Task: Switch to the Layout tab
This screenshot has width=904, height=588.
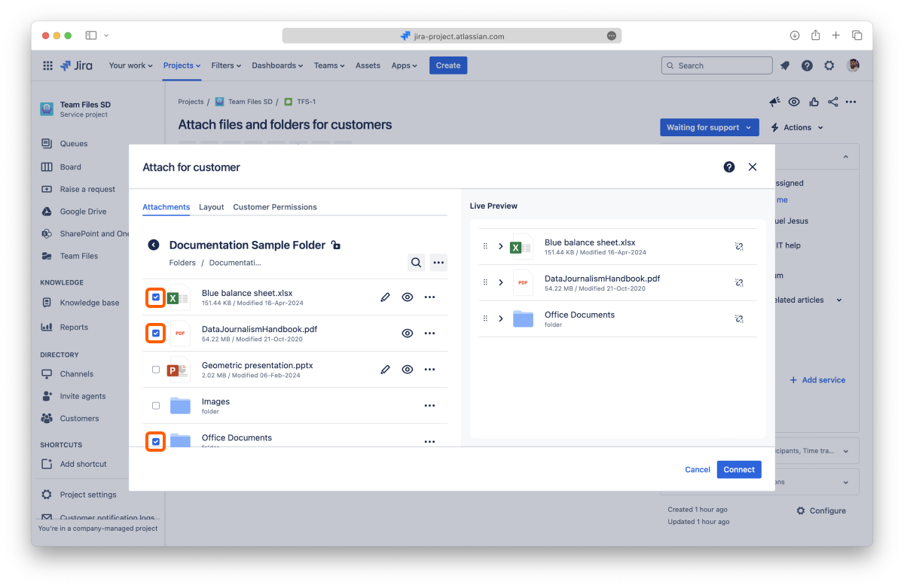Action: [211, 207]
